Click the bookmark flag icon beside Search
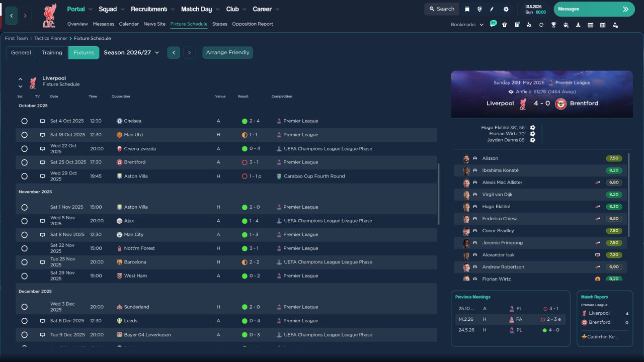Screen dimensions: 644x362 [467, 9]
